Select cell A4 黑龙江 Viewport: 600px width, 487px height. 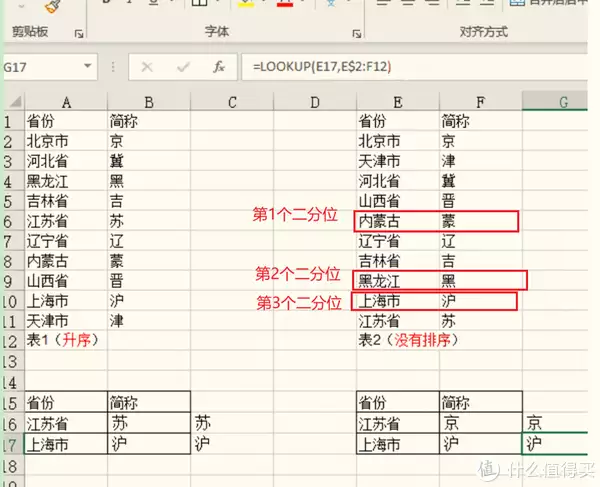pos(66,181)
